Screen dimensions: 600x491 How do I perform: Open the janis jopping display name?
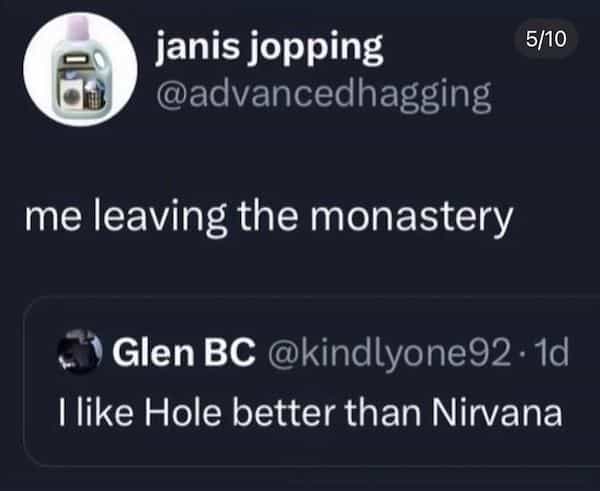click(268, 48)
